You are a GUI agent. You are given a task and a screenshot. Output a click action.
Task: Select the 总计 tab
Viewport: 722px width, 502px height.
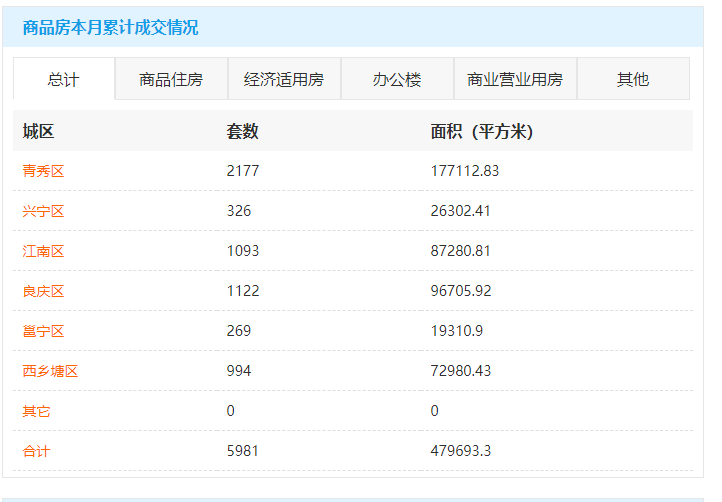64,79
